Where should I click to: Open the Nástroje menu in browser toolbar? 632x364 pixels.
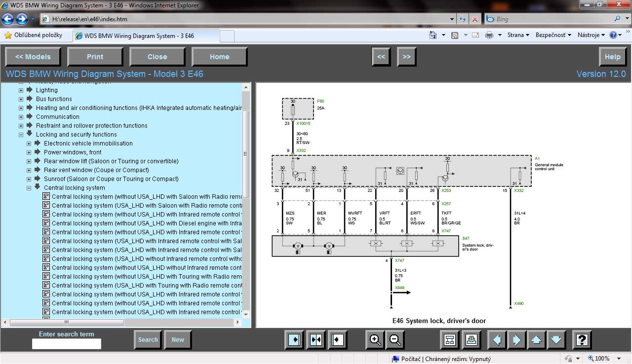tap(591, 35)
